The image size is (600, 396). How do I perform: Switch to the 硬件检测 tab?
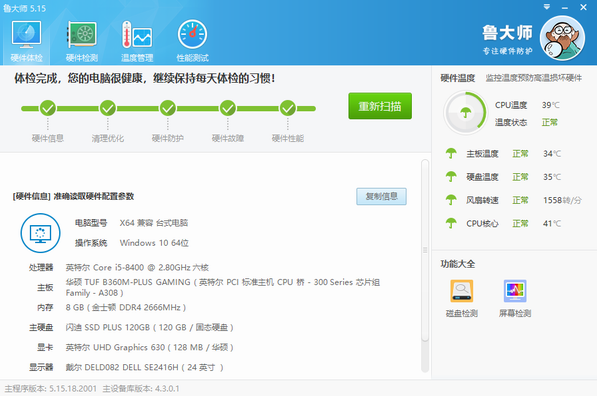[x=82, y=41]
